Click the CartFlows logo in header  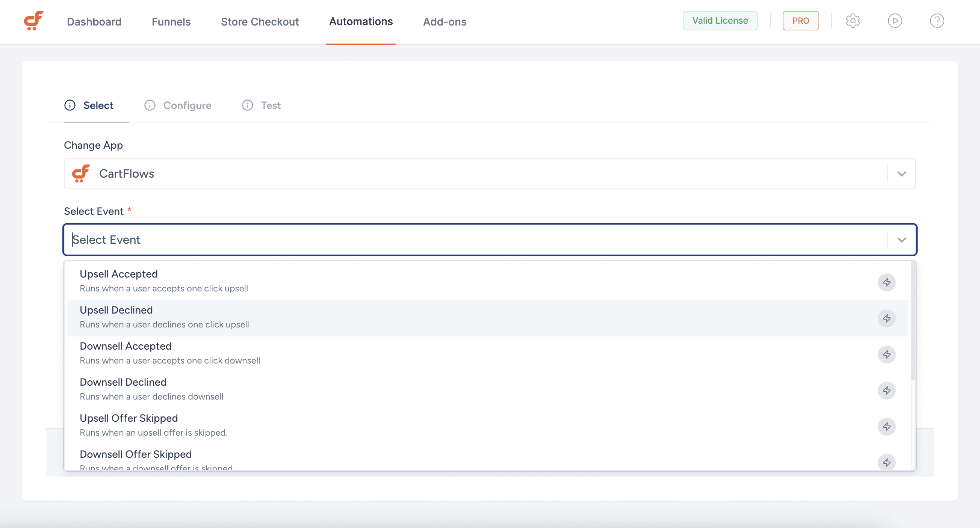(33, 21)
